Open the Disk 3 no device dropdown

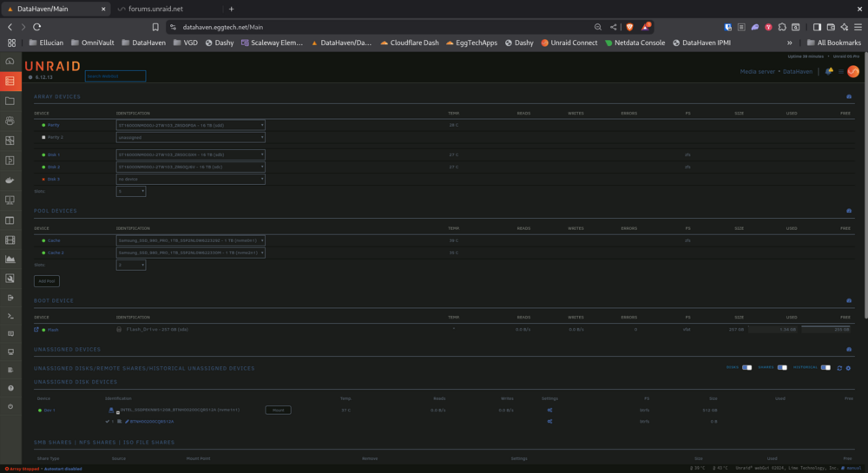coord(190,180)
